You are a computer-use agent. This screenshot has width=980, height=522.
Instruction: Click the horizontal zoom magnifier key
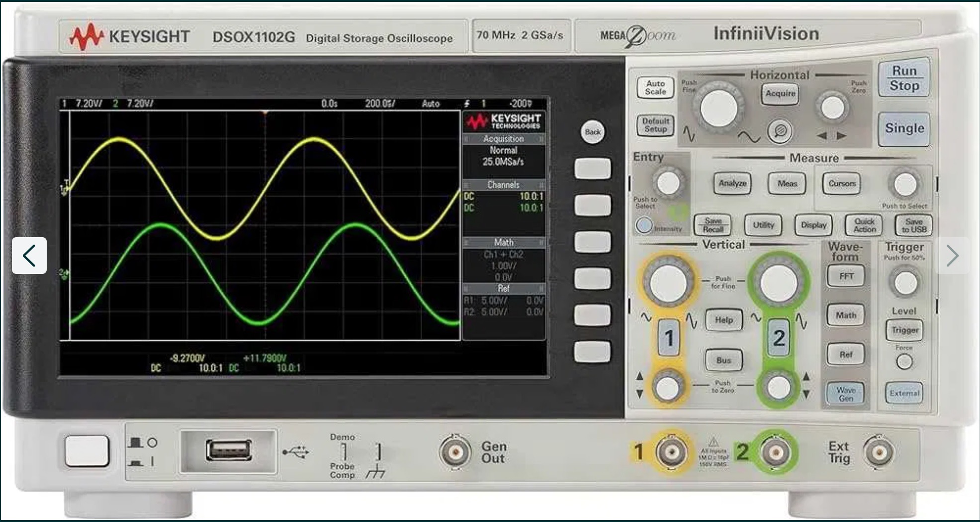(780, 131)
